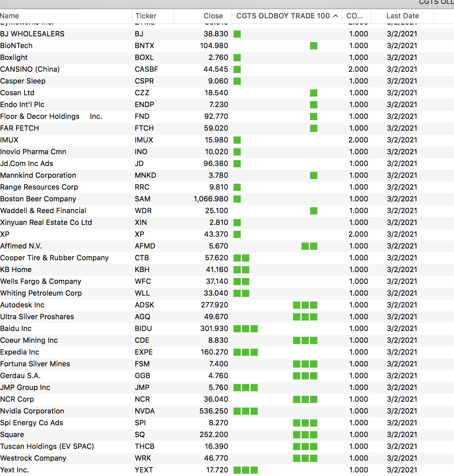The width and height of the screenshot is (454, 476).
Task: Select the BioNTech row name
Action: tap(16, 46)
